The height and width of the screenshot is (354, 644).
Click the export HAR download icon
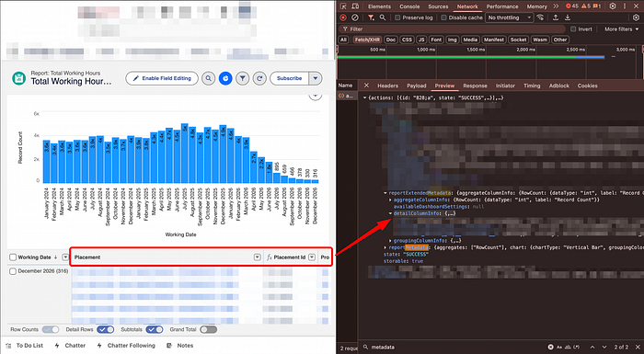pyautogui.click(x=568, y=17)
